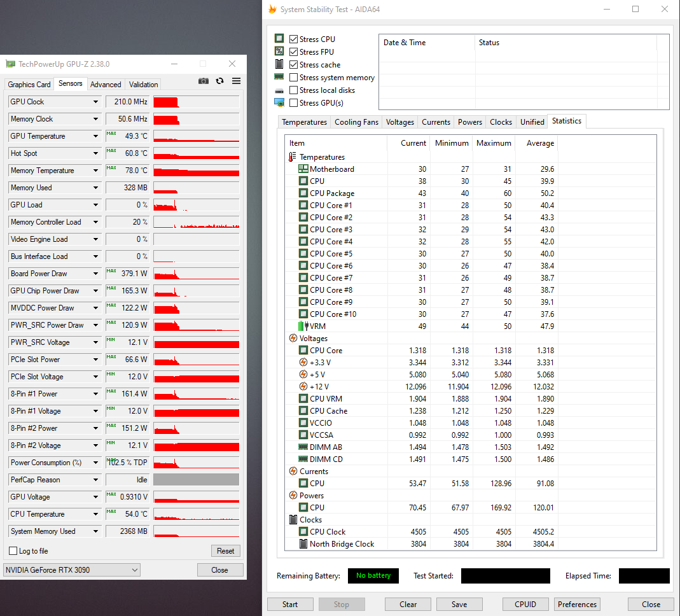Click the GPU-Z refresh icon

[x=220, y=81]
